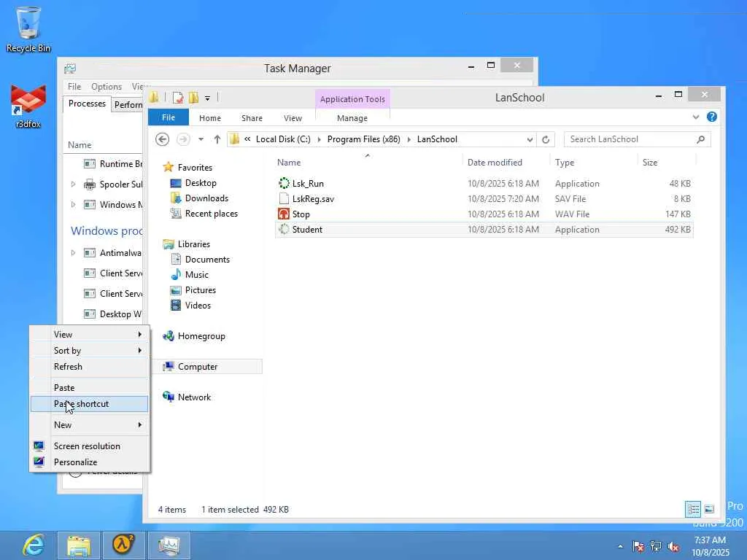Show hidden tray icons arrow
This screenshot has width=747, height=560.
(620, 546)
